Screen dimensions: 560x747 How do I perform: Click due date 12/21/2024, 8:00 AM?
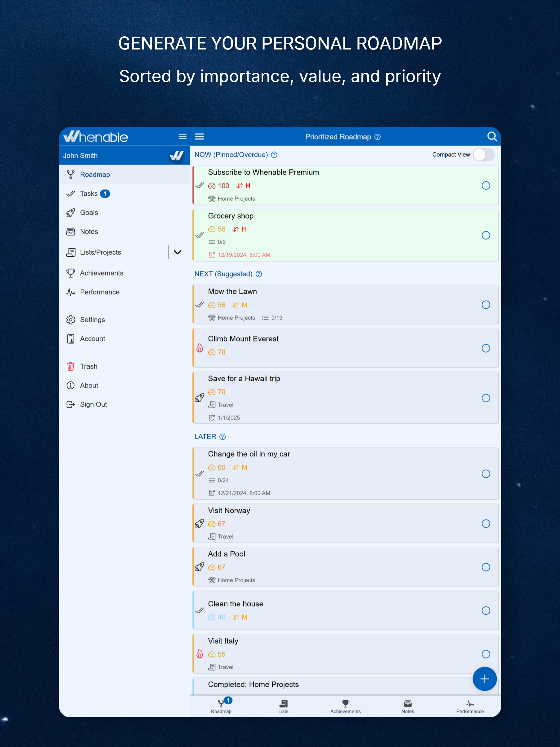(x=244, y=493)
